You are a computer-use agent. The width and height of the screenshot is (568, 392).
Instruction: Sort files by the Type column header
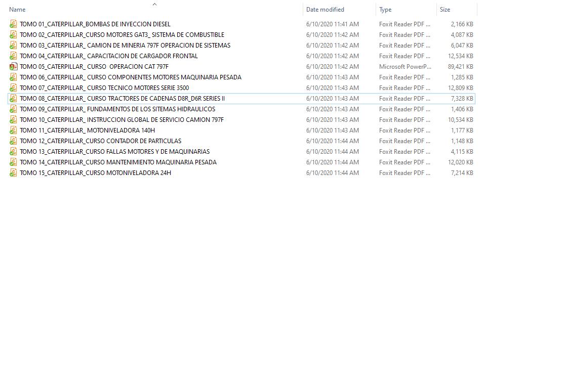(385, 10)
